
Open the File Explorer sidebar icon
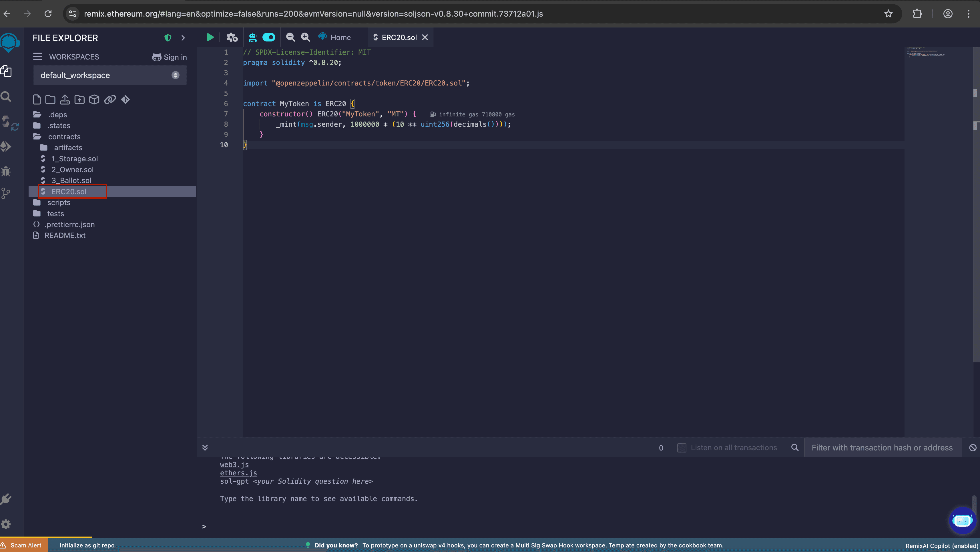(x=7, y=71)
